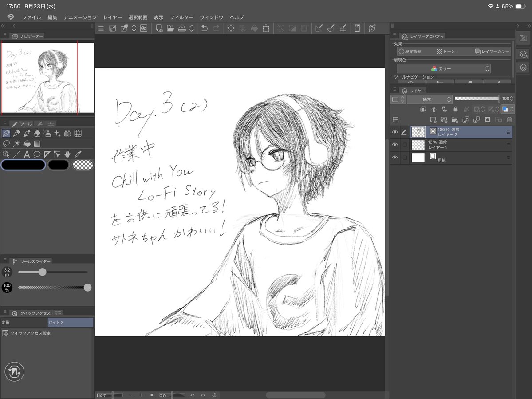Open クイックアクセス設定 settings
The width and height of the screenshot is (532, 399).
coord(27,333)
